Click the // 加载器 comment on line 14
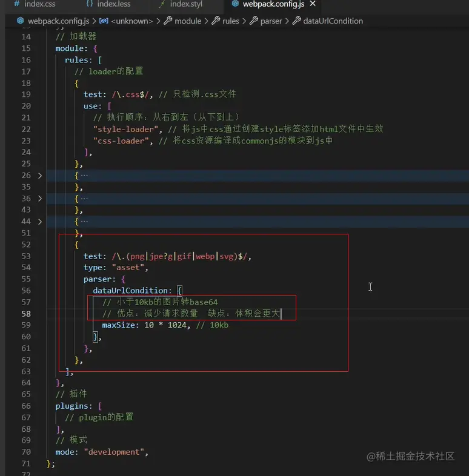 pyautogui.click(x=76, y=36)
